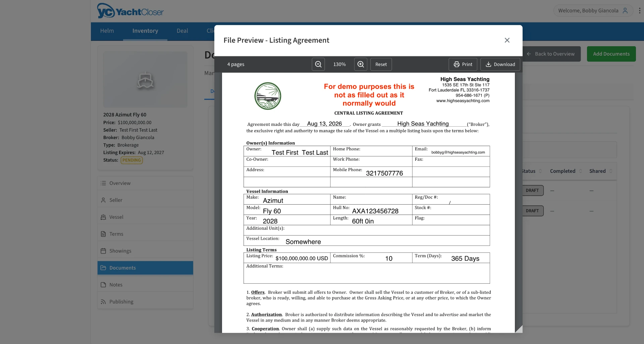Click the Vessel Location value Somewhere
This screenshot has width=644, height=344.
click(x=303, y=242)
